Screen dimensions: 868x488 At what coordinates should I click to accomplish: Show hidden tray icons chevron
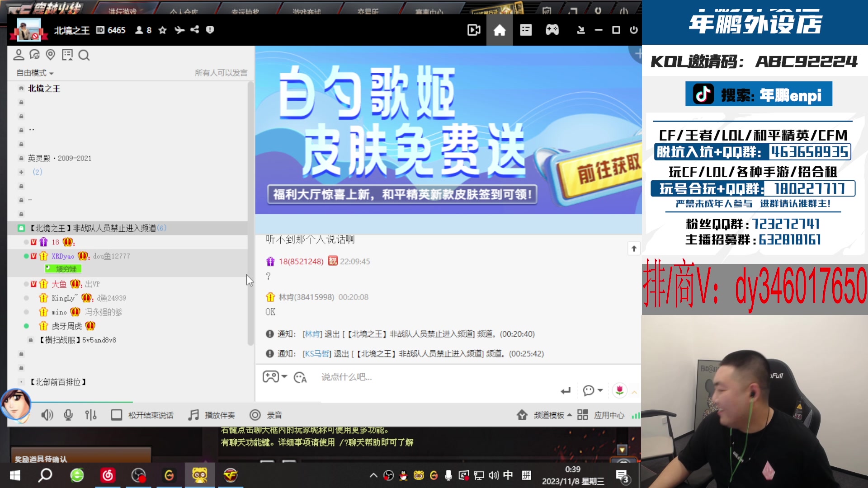click(373, 475)
